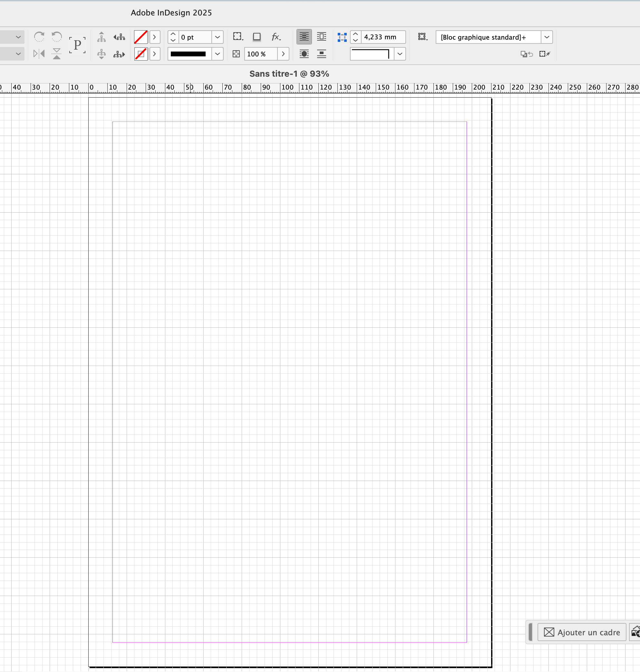Enable wrap around object shape

tap(304, 53)
